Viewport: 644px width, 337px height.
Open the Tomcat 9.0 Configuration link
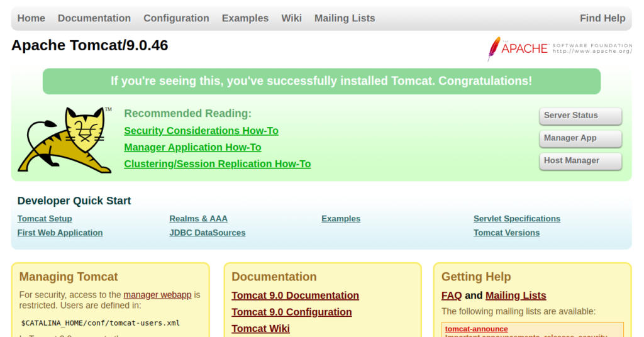point(292,312)
